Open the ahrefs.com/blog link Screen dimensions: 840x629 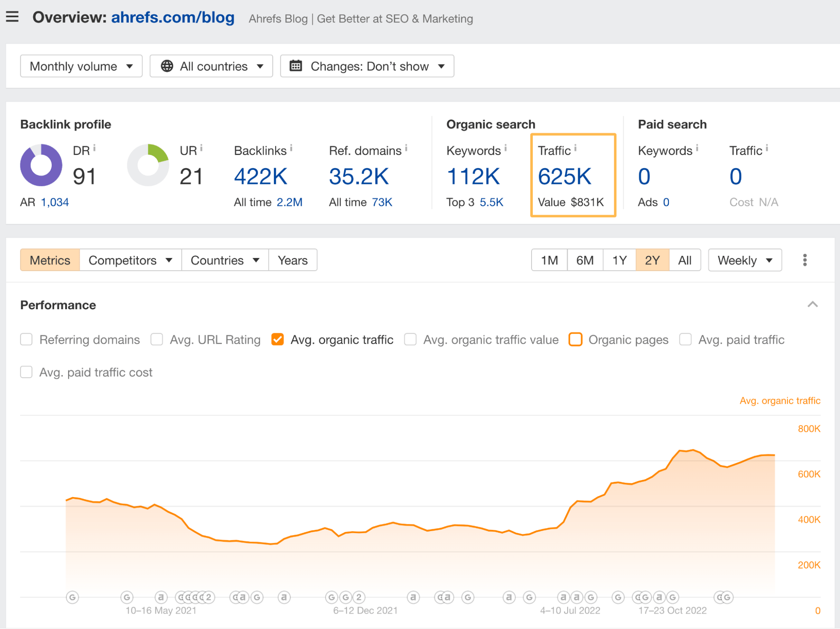pos(173,17)
